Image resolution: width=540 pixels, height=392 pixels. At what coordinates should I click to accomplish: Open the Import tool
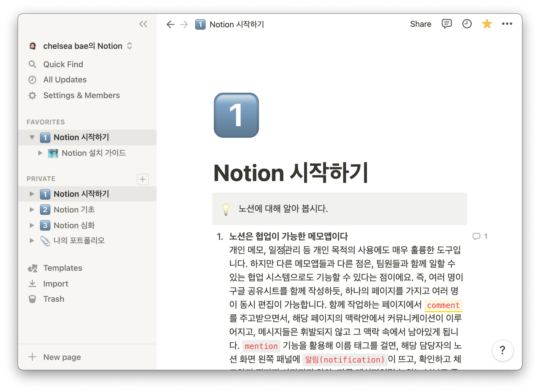point(56,283)
